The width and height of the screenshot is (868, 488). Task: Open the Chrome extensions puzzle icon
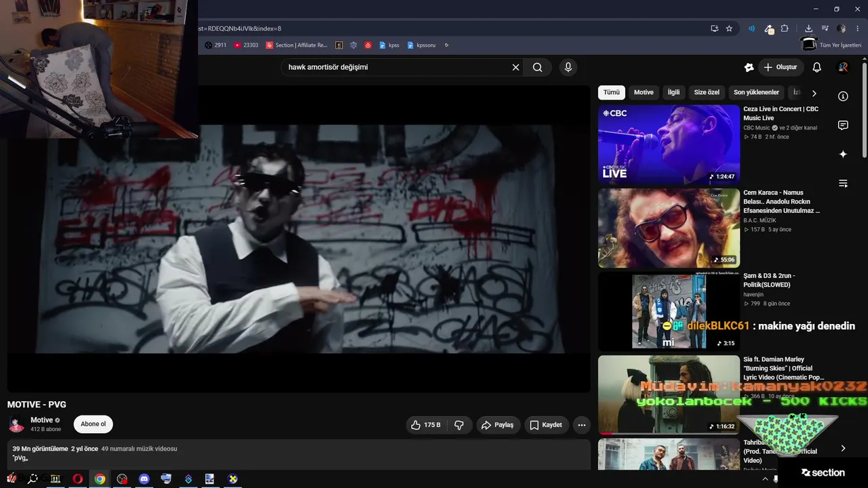(785, 28)
